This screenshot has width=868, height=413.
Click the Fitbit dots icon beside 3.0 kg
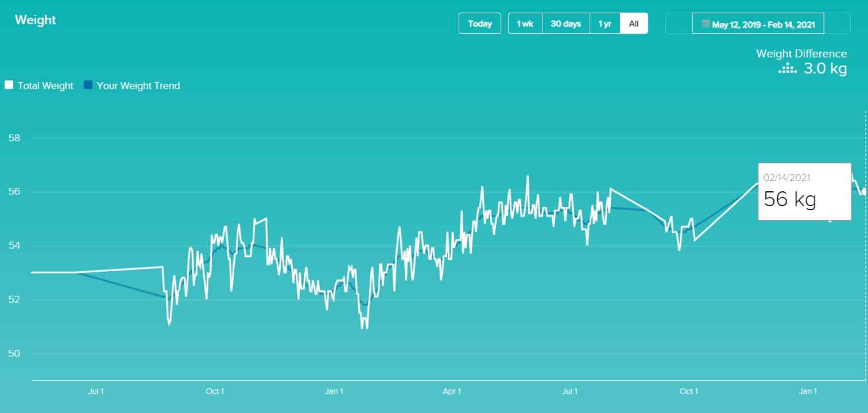pos(787,70)
